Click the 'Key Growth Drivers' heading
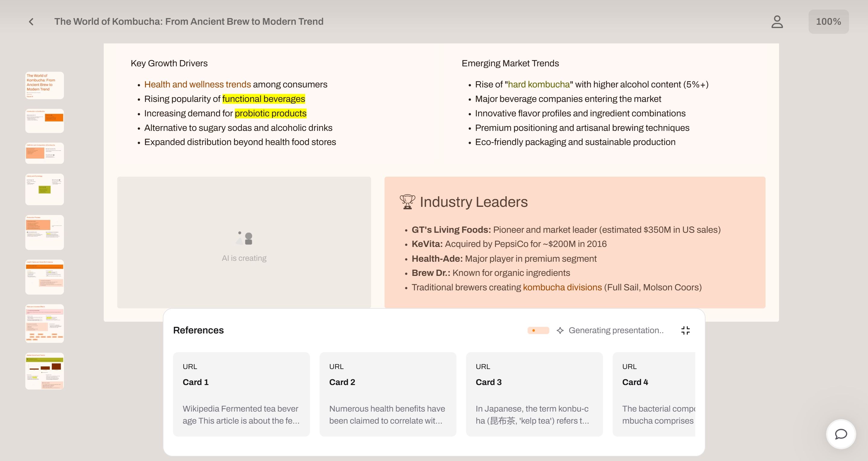Screen dimensions: 868x461 tap(169, 63)
